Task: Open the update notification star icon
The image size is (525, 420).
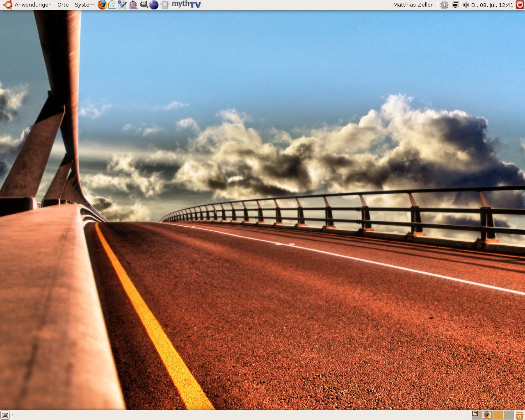Action: point(444,5)
